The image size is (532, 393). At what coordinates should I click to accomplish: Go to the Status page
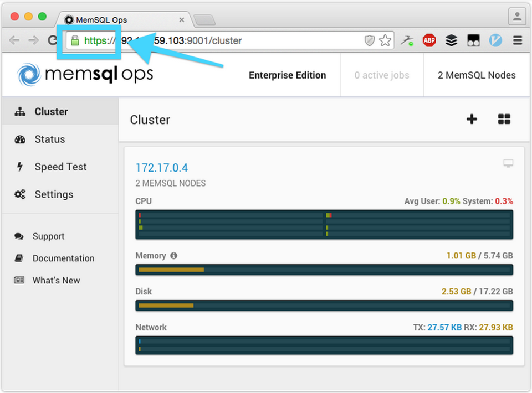pos(49,139)
